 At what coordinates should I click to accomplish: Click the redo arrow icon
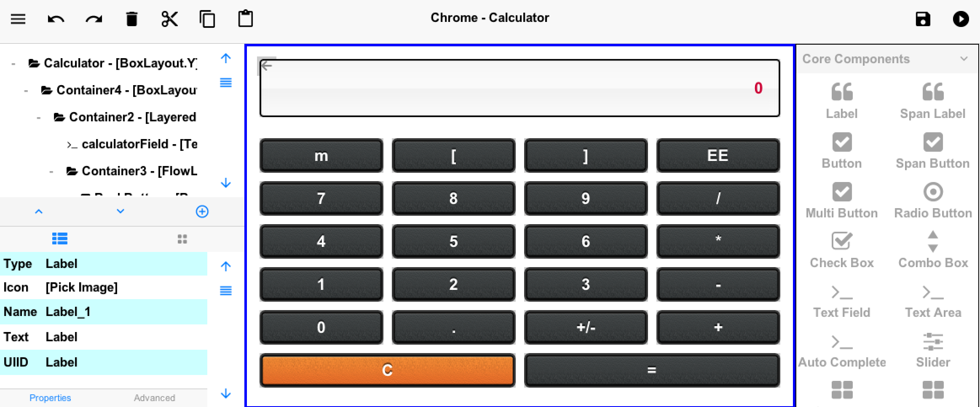94,19
